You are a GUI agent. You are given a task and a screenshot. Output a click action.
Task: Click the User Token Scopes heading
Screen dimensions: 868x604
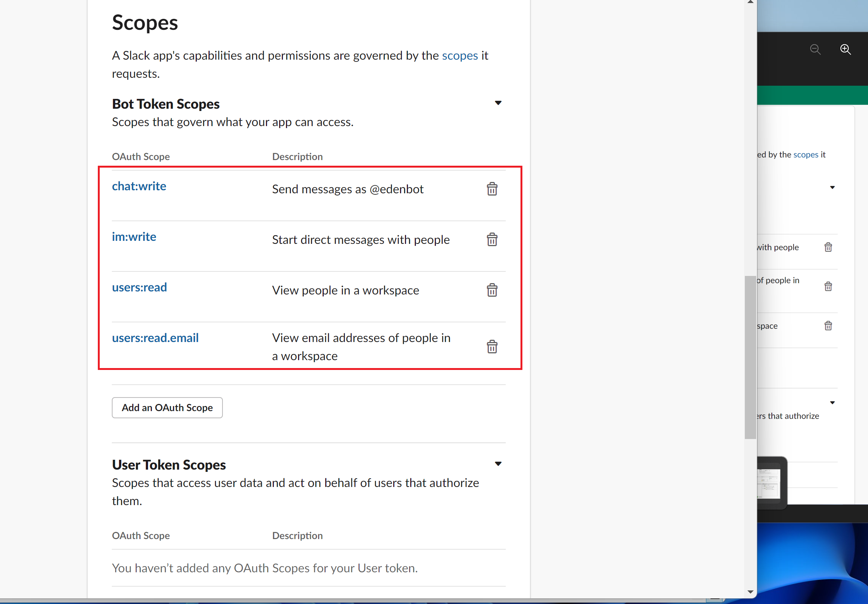[168, 465]
